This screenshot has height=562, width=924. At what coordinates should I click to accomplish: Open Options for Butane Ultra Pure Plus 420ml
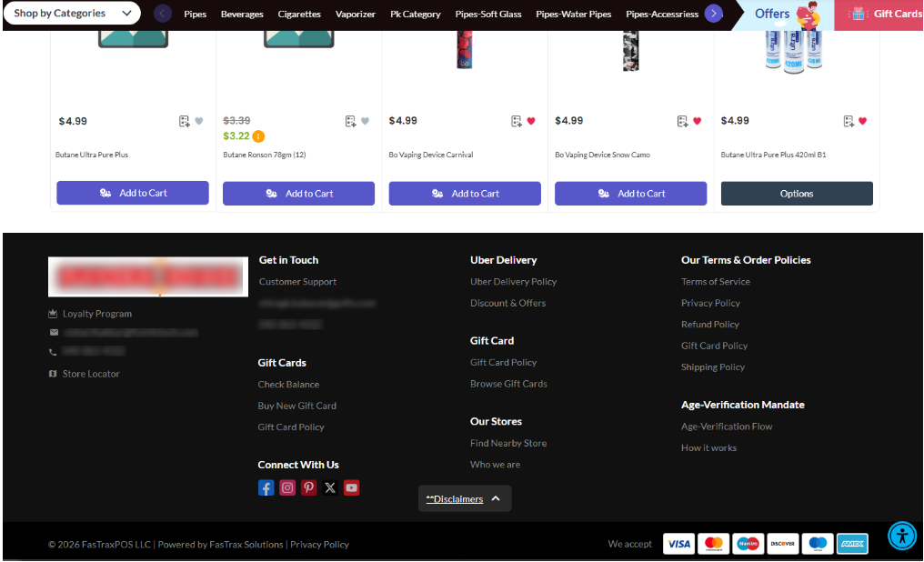pyautogui.click(x=797, y=193)
